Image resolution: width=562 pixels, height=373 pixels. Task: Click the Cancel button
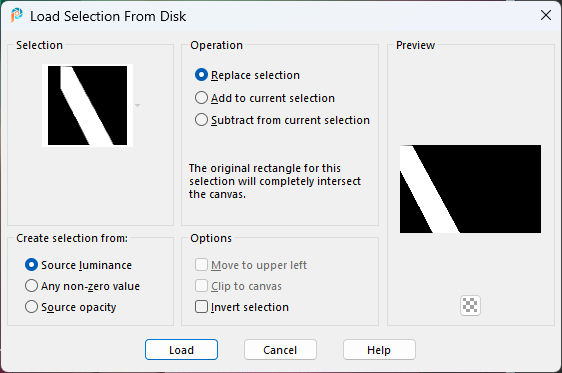tap(280, 350)
